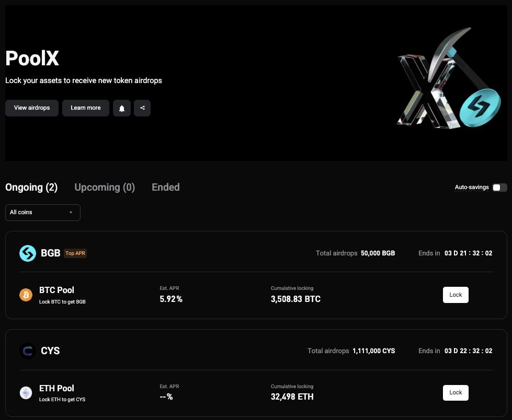The image size is (512, 420).
Task: Click the Learn more button
Action: tap(86, 108)
